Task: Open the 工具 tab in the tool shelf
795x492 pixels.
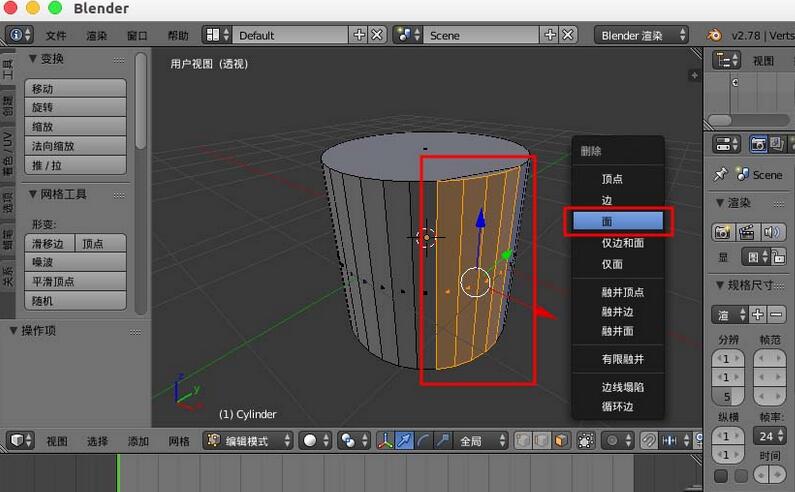Action: click(7, 69)
